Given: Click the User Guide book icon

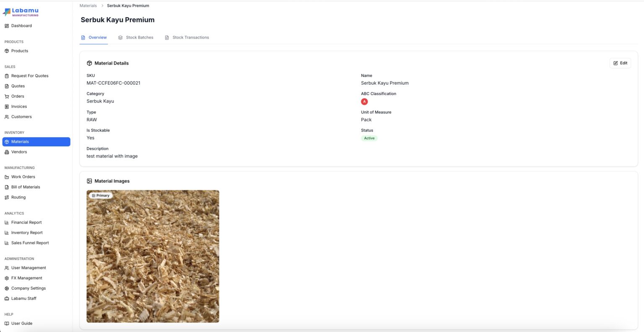Looking at the screenshot, I should point(7,324).
